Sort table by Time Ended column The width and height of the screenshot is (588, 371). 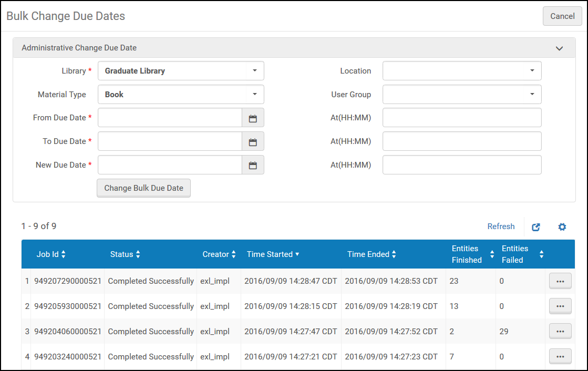[x=372, y=254]
